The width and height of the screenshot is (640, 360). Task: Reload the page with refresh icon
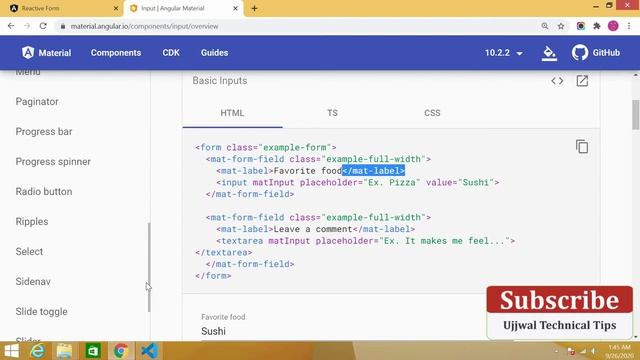(43, 26)
